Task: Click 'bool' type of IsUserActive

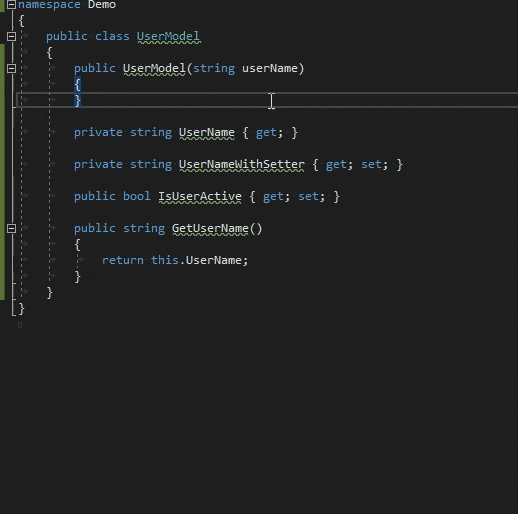Action: coord(137,196)
